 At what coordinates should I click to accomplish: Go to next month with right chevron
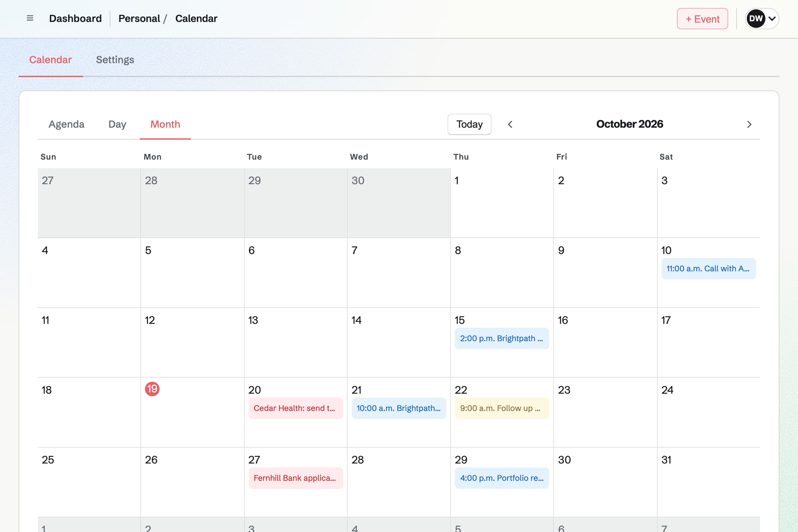click(749, 124)
